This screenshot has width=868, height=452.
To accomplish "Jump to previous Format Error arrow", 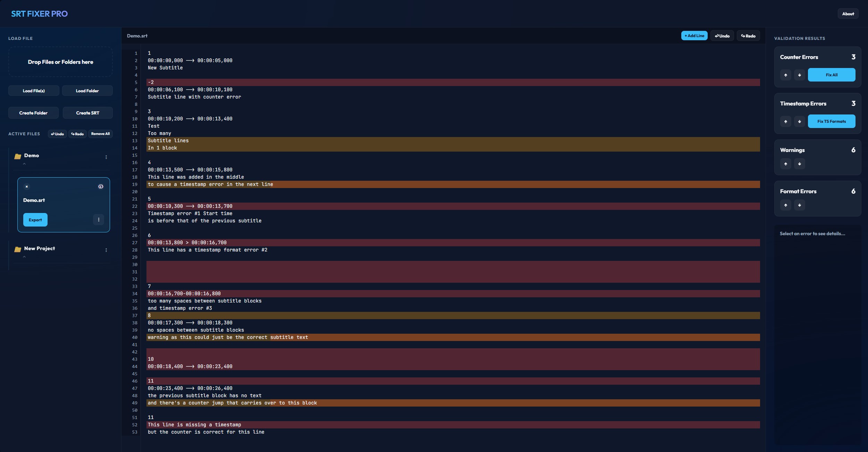I will (786, 205).
